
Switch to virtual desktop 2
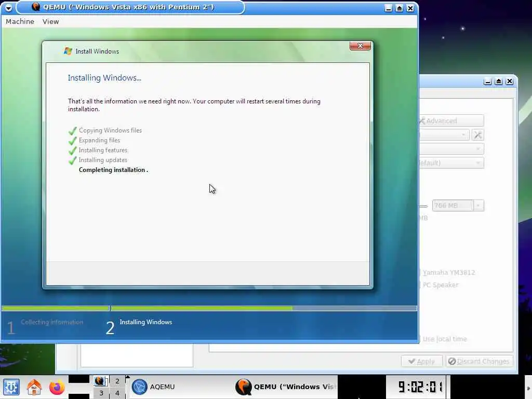click(117, 381)
